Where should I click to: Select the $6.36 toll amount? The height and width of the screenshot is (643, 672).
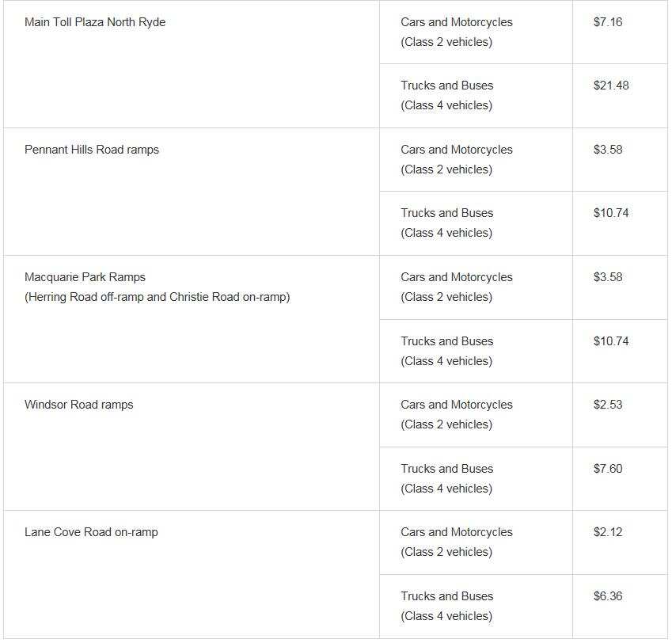pyautogui.click(x=608, y=595)
